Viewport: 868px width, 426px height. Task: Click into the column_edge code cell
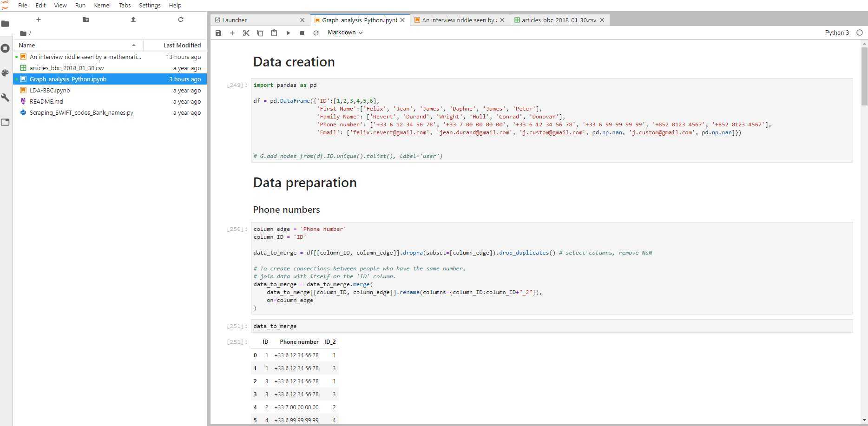(552, 268)
